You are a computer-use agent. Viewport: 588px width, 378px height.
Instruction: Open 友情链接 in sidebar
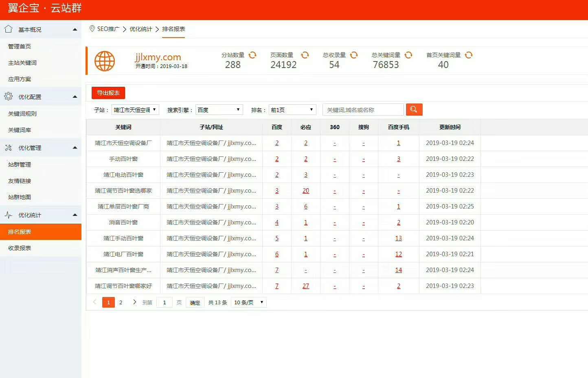pos(20,181)
